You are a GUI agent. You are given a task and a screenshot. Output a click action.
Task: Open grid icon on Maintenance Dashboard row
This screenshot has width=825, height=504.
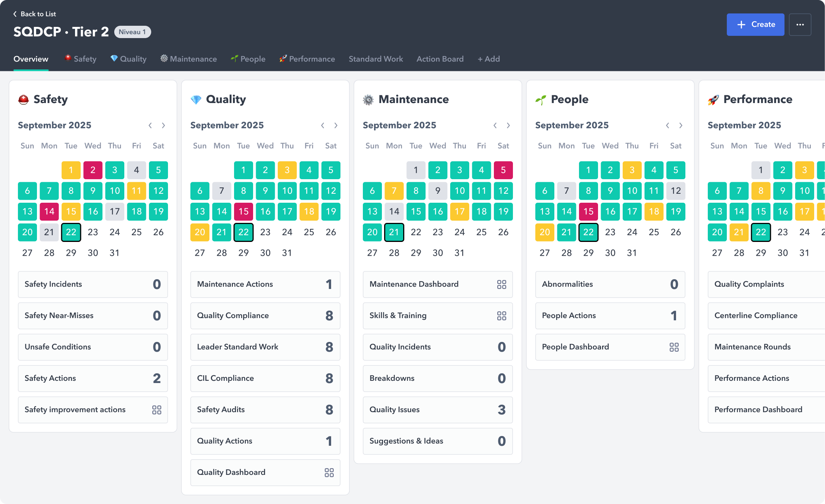(502, 284)
